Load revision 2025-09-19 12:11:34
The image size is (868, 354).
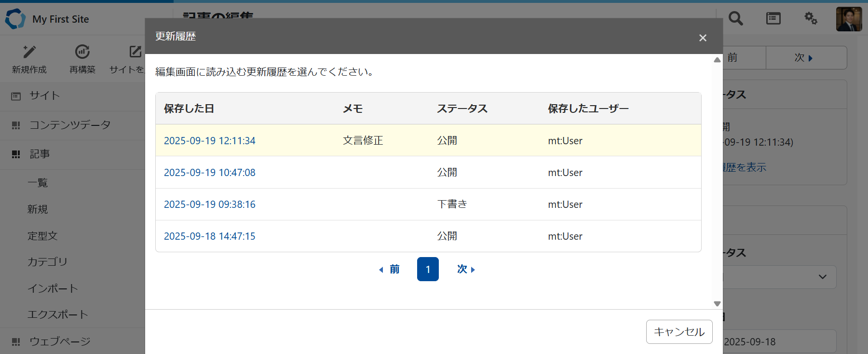[x=209, y=141]
